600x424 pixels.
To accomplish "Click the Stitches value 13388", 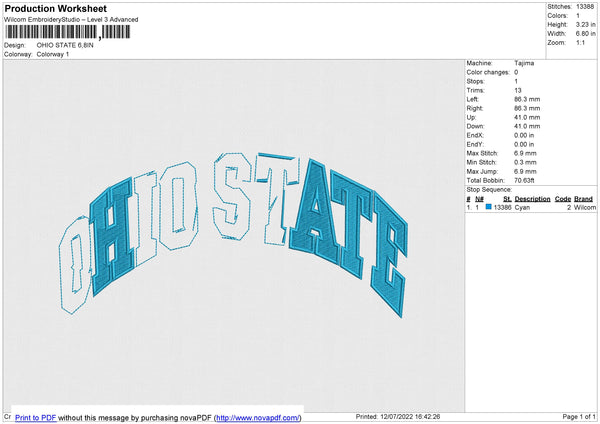I will (585, 7).
